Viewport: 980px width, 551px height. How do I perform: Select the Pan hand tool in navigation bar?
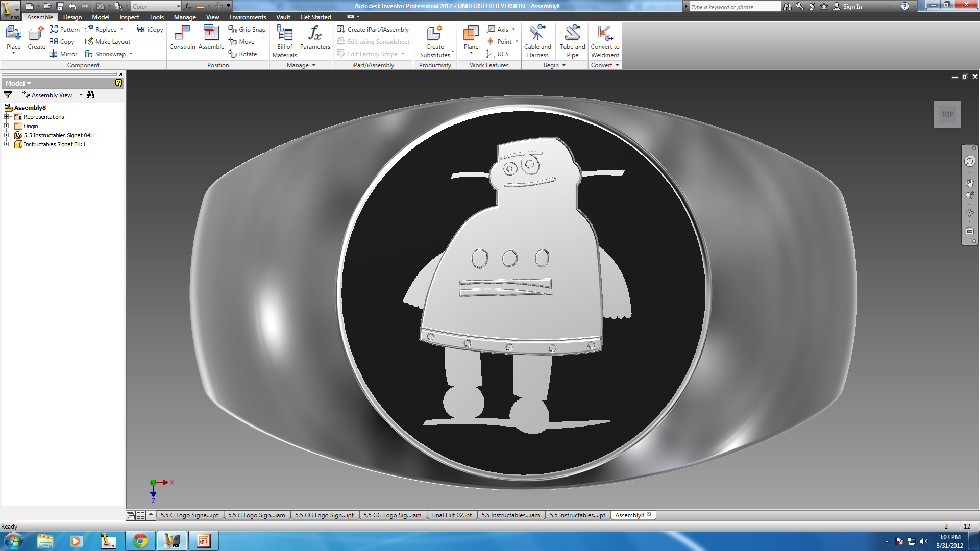pyautogui.click(x=969, y=183)
